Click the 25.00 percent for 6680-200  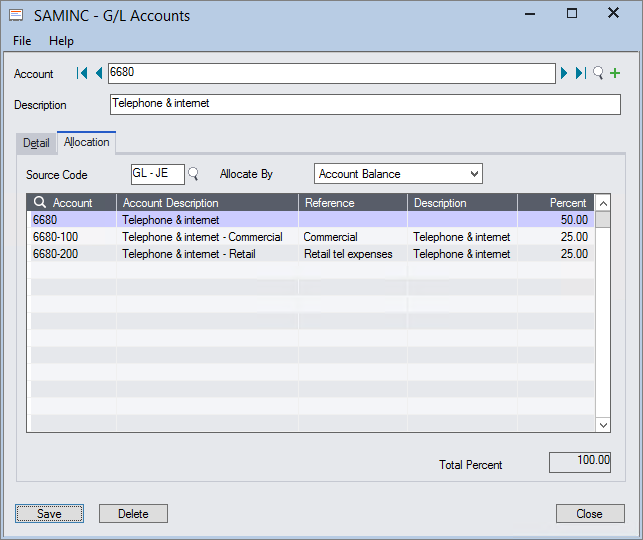[556, 254]
